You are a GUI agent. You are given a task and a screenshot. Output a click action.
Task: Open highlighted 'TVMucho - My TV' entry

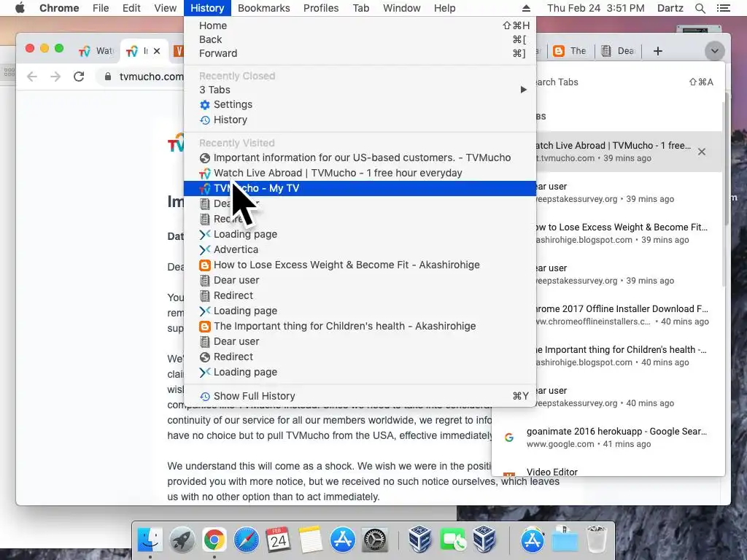click(360, 188)
